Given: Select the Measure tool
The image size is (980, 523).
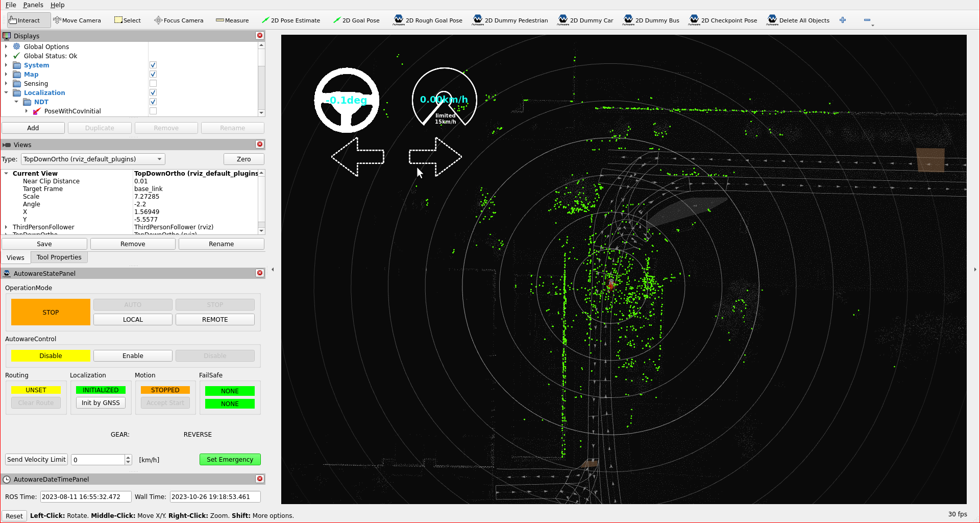Looking at the screenshot, I should click(x=232, y=20).
